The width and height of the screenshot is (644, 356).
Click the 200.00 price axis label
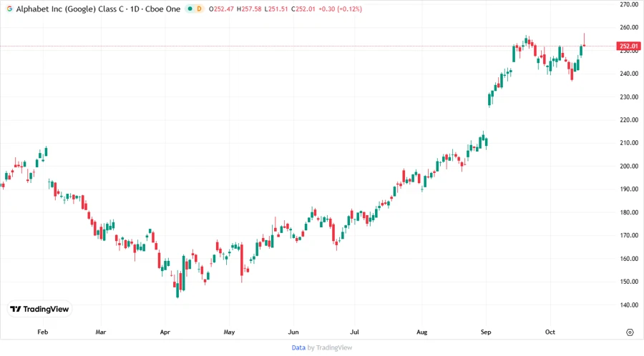click(x=629, y=166)
